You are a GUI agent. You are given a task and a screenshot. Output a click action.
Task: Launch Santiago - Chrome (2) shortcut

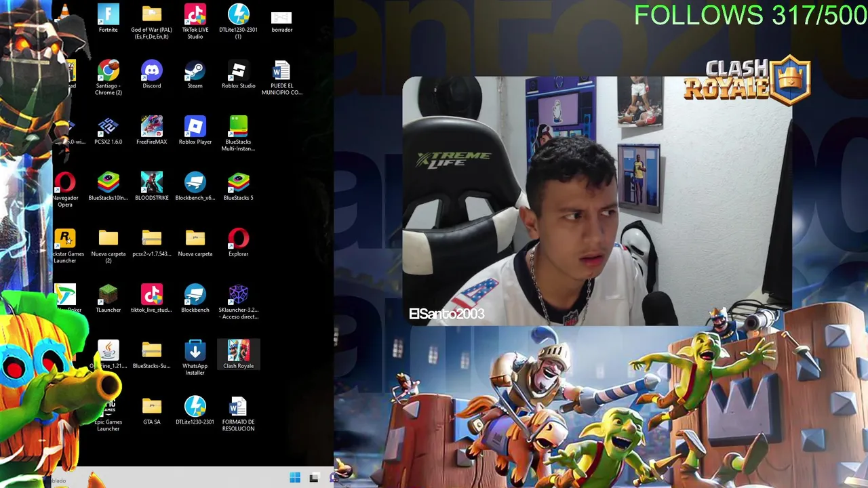(108, 77)
